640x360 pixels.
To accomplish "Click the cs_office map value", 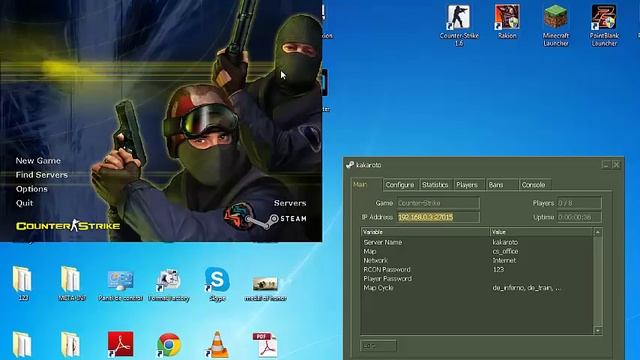I will (505, 251).
